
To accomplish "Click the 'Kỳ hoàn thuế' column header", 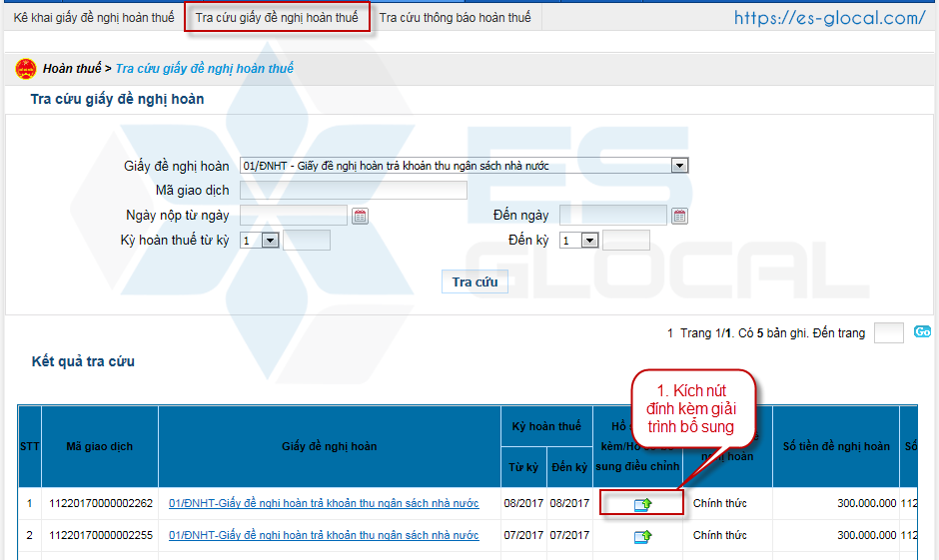I will point(546,426).
